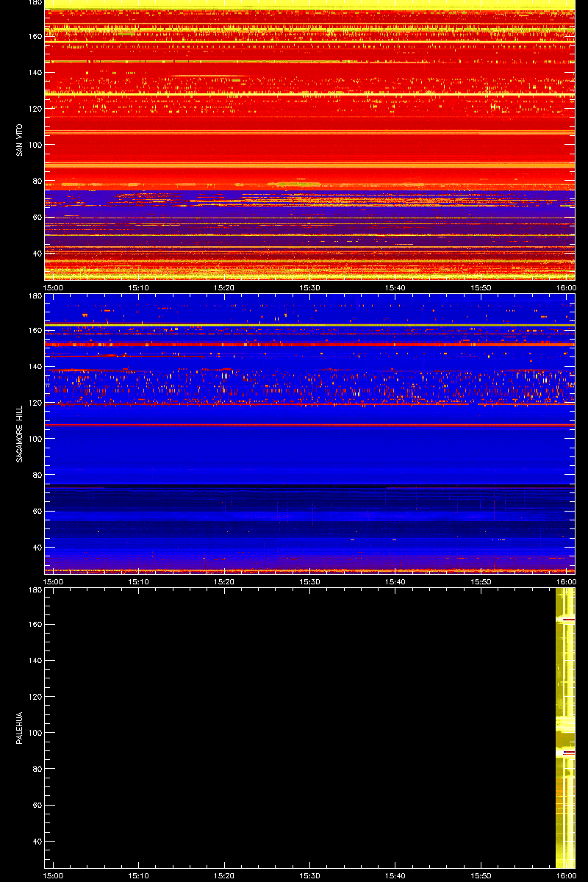Select 16:00 time tick under San Vito panel
The height and width of the screenshot is (882, 588).
point(566,288)
